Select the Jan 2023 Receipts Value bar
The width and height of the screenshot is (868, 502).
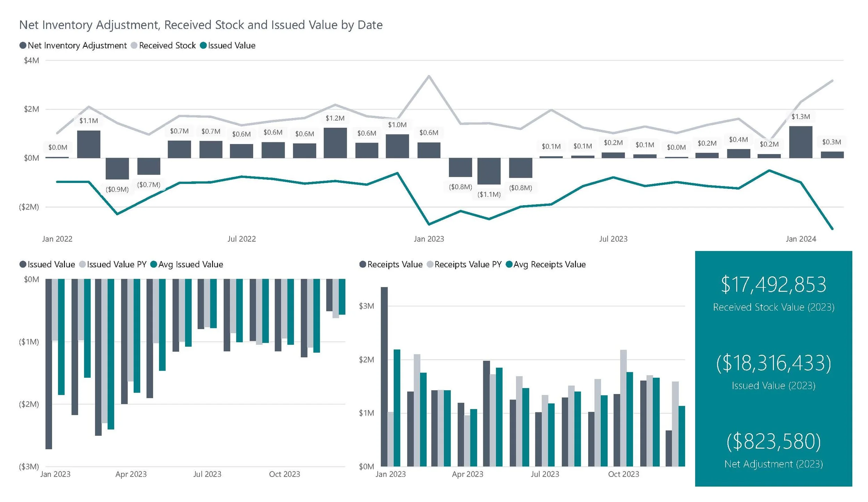384,377
